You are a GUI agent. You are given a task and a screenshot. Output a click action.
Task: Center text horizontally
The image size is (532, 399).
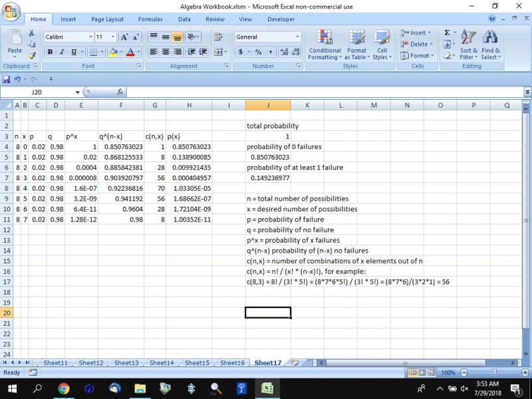(x=166, y=52)
